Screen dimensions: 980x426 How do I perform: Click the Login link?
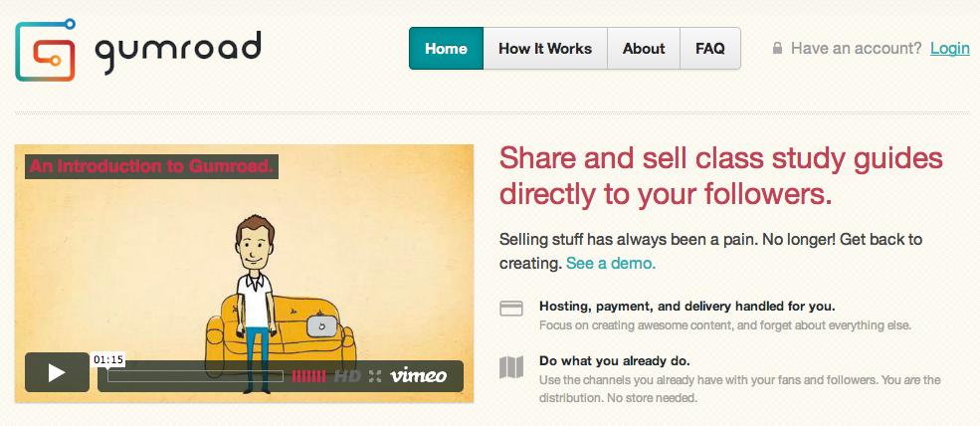pos(949,48)
